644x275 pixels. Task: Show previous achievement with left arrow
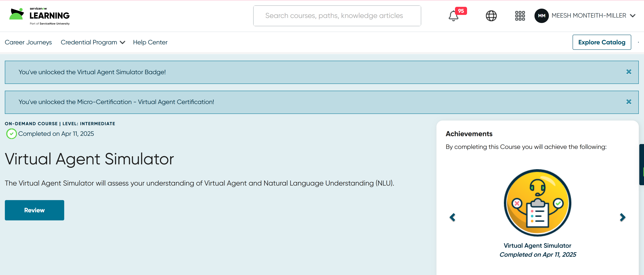pos(452,217)
